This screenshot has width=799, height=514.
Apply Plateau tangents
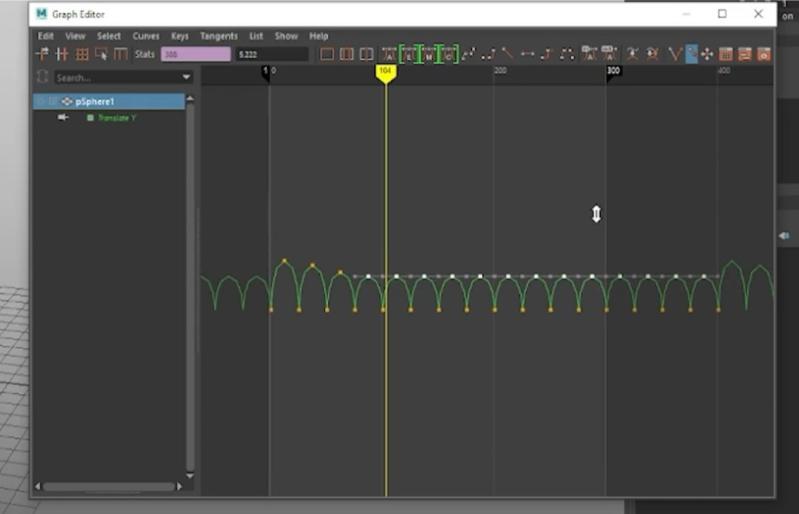[567, 54]
